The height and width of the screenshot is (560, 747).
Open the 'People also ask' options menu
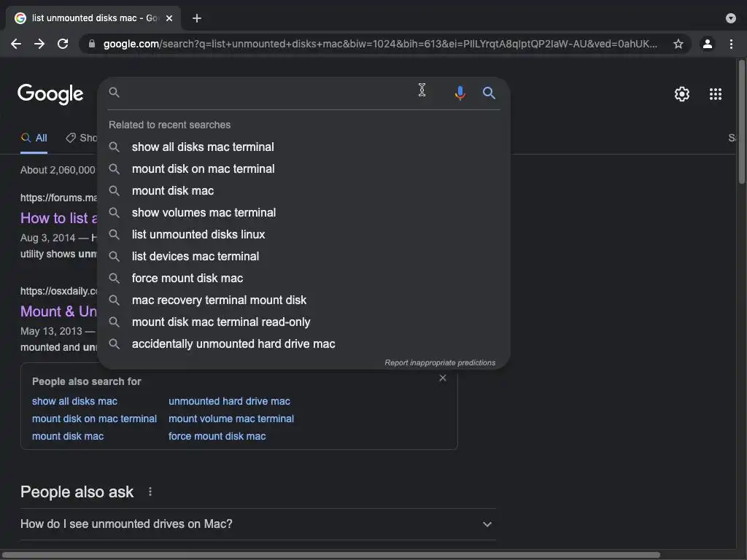click(150, 491)
